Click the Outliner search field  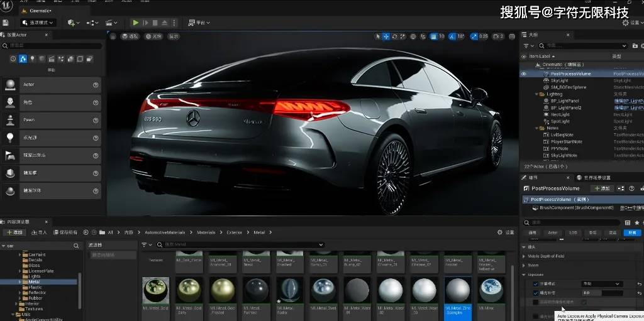pos(583,46)
